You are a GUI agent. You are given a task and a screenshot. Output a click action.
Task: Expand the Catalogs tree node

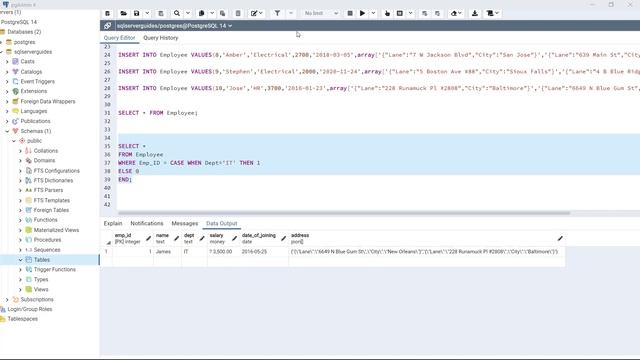coord(7,72)
